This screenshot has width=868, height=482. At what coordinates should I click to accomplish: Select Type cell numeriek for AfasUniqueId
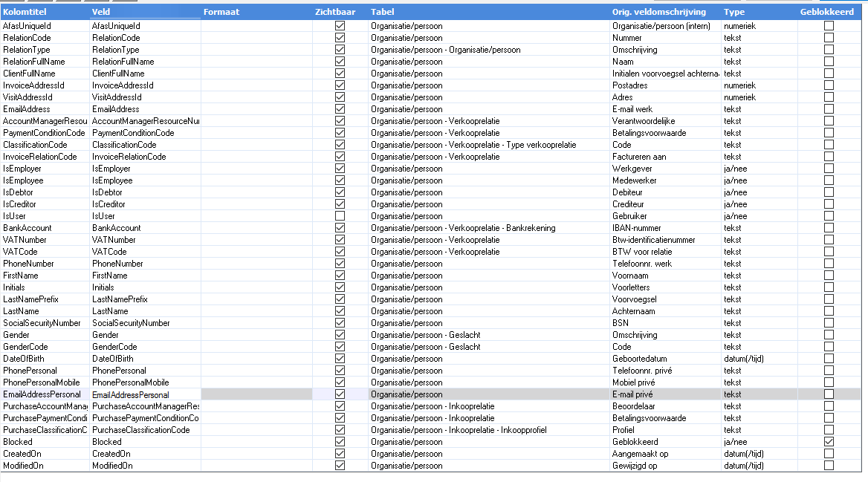(759, 26)
